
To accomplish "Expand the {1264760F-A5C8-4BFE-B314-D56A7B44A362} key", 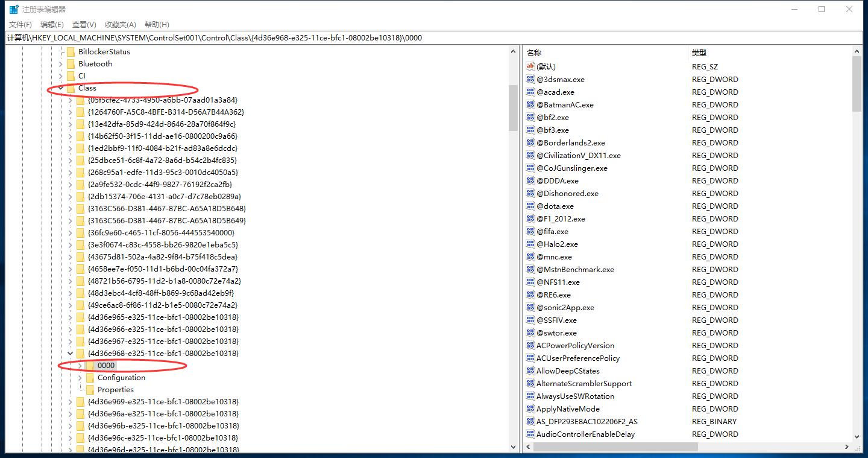I will [x=70, y=112].
